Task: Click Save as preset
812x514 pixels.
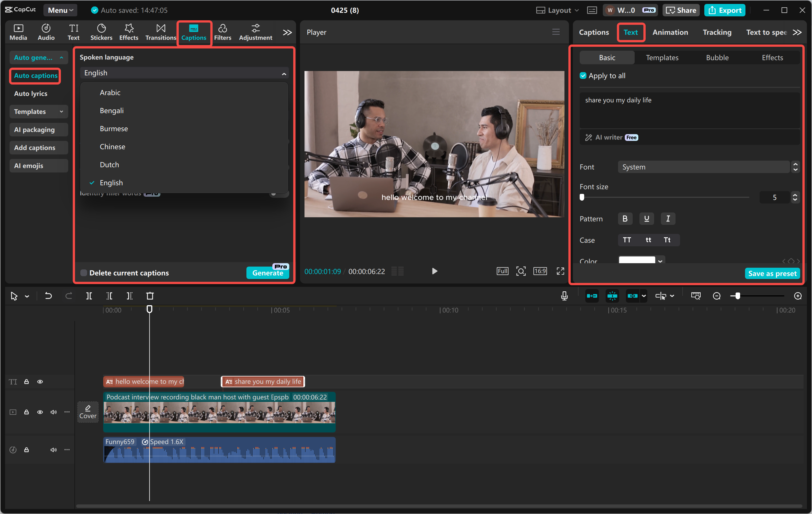Action: tap(772, 273)
